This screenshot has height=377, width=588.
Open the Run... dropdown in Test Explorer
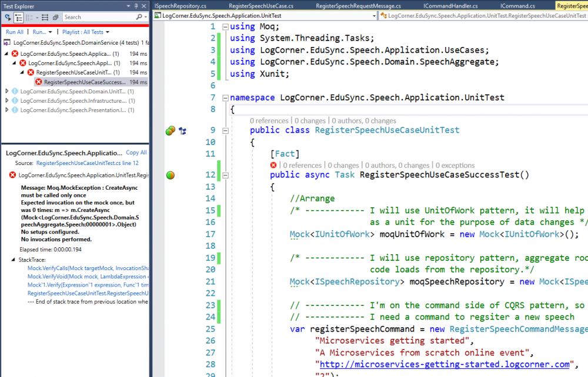42,32
